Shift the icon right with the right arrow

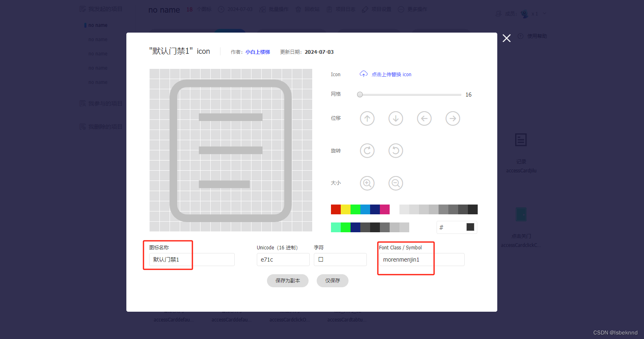453,119
